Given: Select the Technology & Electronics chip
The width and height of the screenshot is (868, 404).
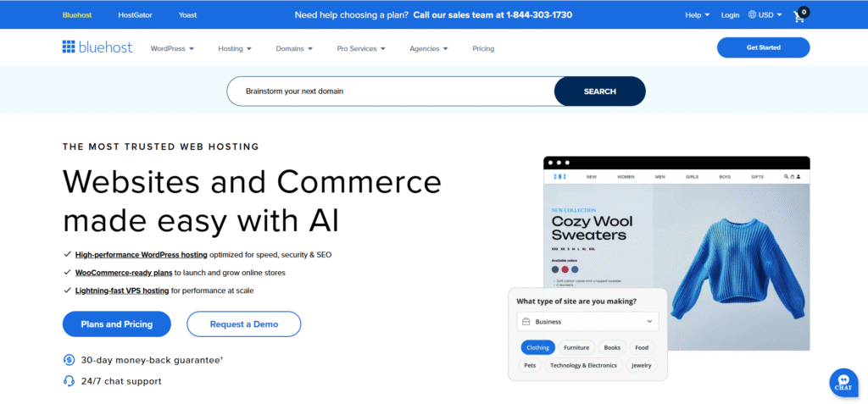Looking at the screenshot, I should 583,365.
